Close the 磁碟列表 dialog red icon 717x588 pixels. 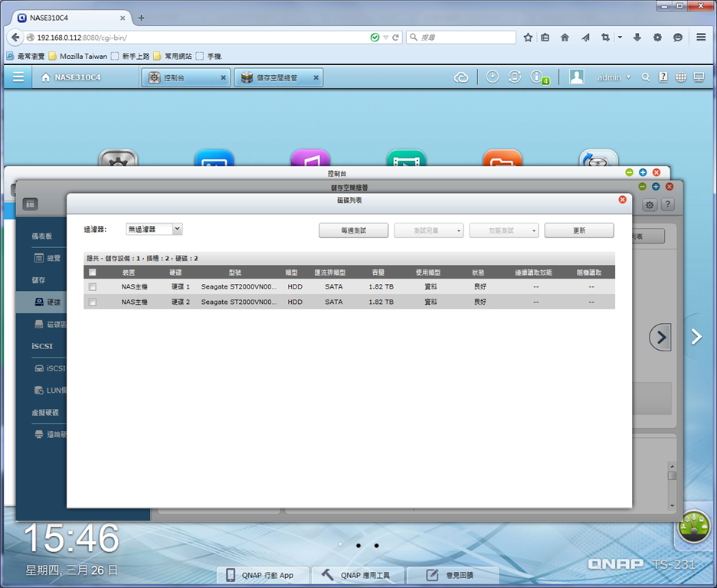point(622,200)
